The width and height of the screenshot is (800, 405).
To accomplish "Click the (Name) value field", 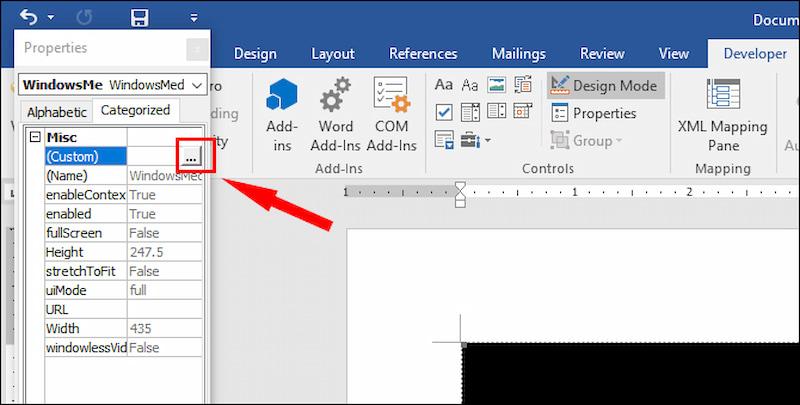I will pyautogui.click(x=165, y=175).
